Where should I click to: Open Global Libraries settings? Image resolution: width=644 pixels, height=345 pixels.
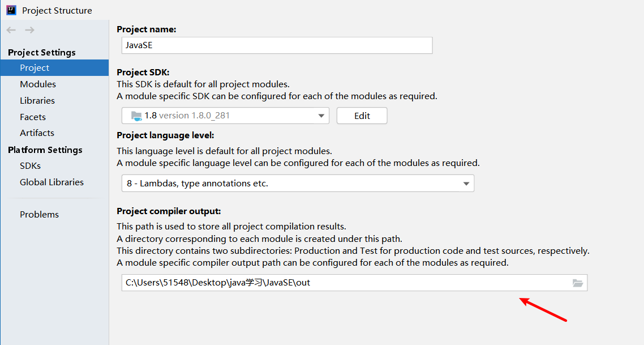[x=51, y=182]
